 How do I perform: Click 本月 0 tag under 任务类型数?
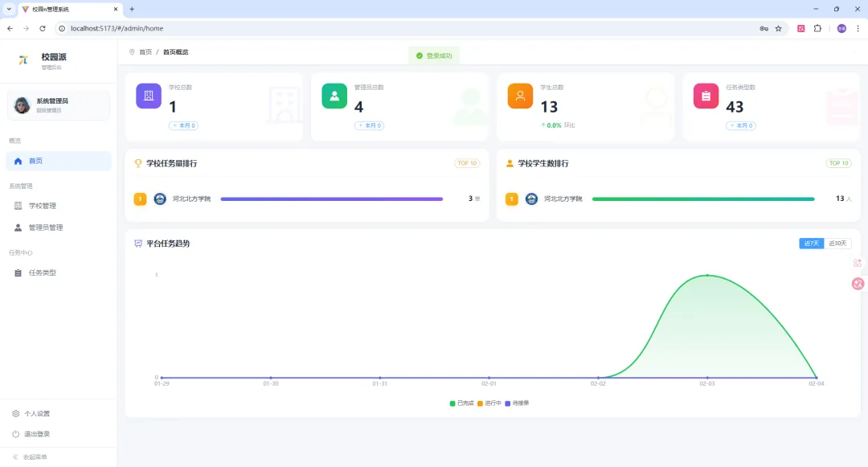[x=741, y=125]
